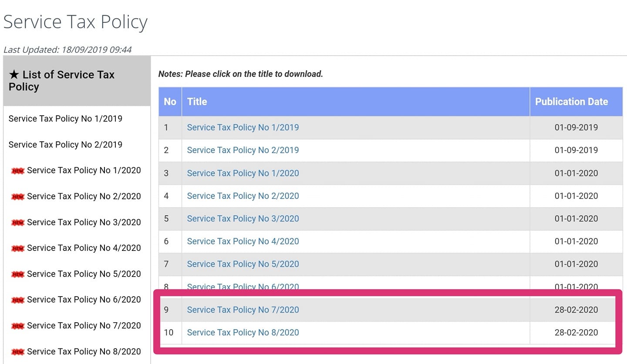Select sidebar item Service Tax Policy No 5/2020
Image resolution: width=627 pixels, height=364 pixels.
pyautogui.click(x=84, y=274)
